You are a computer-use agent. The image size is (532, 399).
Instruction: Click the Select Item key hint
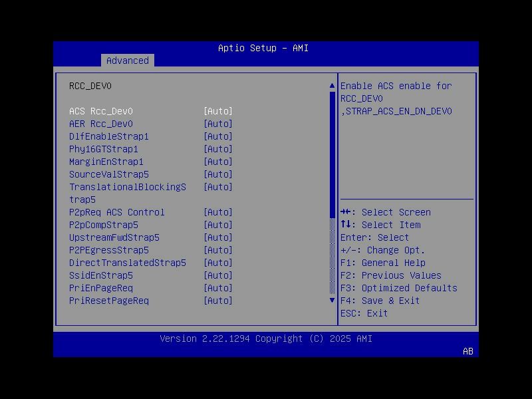point(380,225)
